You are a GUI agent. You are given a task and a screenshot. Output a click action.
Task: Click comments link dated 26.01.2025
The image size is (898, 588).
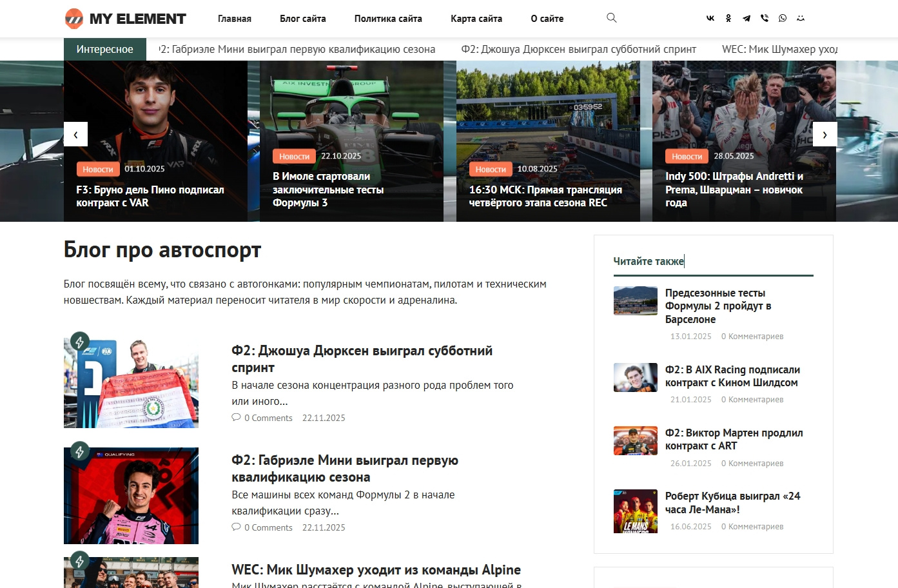coord(752,464)
